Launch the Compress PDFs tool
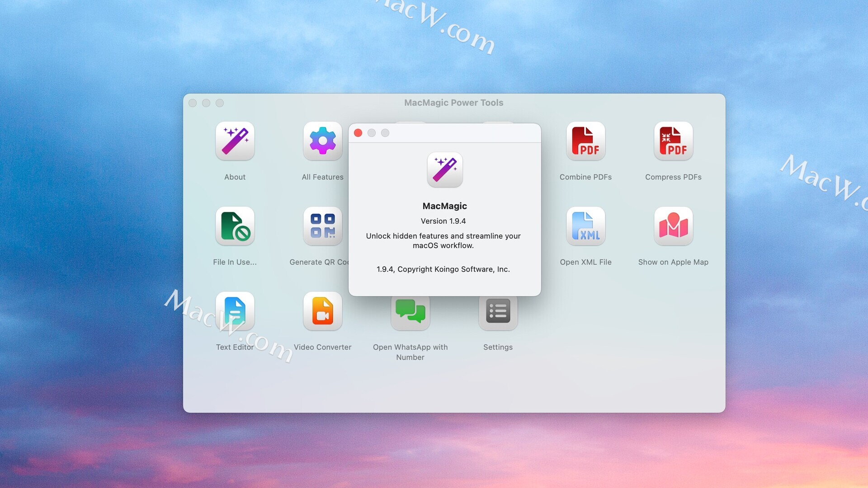The height and width of the screenshot is (488, 868). tap(673, 141)
